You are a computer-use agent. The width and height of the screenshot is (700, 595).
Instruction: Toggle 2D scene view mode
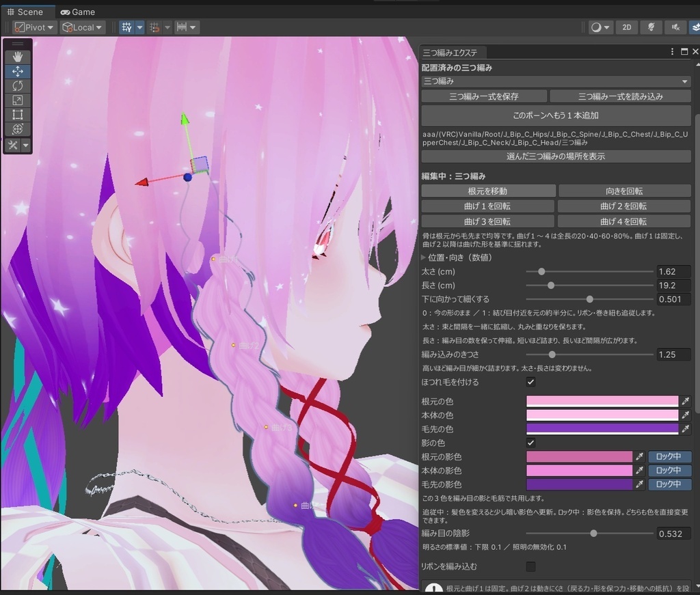[x=626, y=27]
